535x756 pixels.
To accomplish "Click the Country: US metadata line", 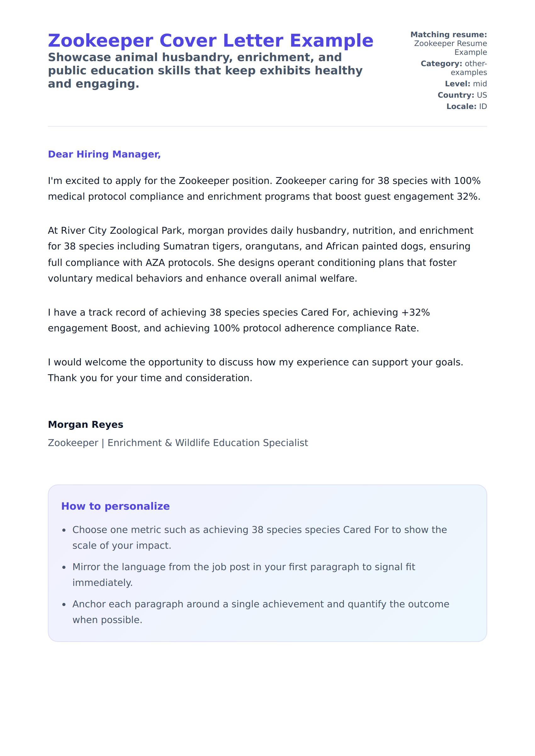I will point(462,95).
